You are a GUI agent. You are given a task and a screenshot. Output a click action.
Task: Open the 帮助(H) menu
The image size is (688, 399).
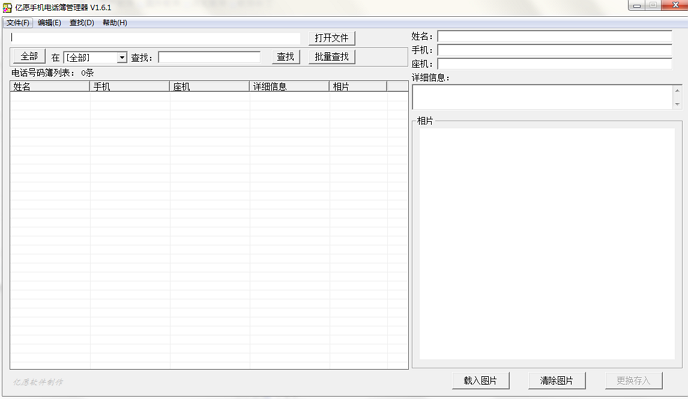115,22
